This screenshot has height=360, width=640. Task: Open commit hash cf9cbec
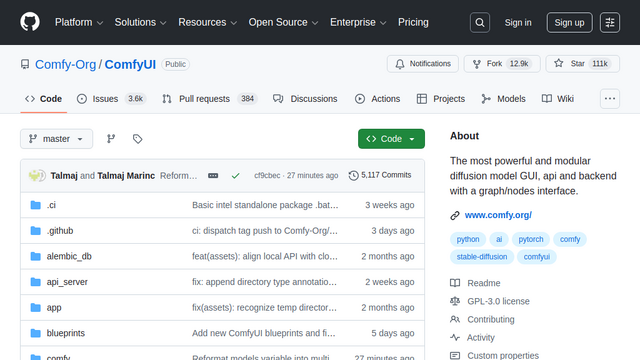[267, 176]
